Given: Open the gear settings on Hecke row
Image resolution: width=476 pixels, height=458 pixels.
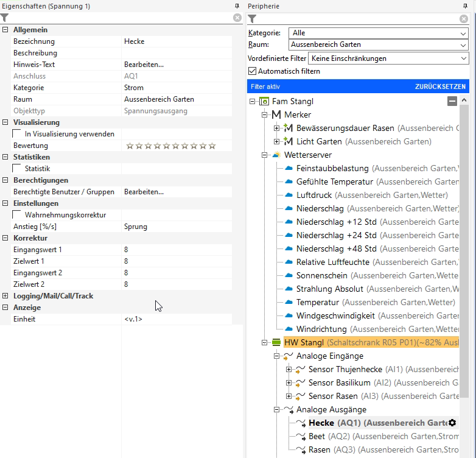Looking at the screenshot, I should (x=452, y=423).
